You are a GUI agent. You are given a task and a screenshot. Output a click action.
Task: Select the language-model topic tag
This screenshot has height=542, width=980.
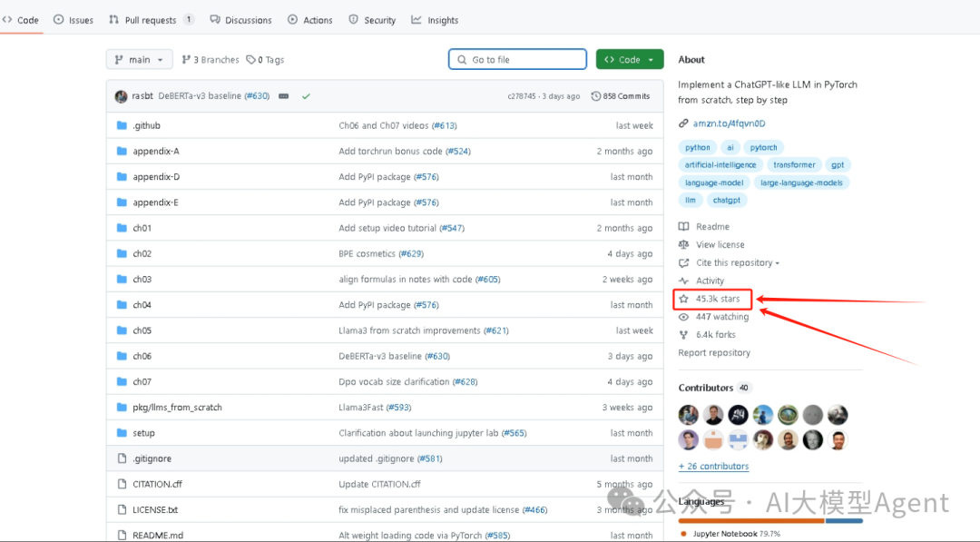(x=714, y=182)
